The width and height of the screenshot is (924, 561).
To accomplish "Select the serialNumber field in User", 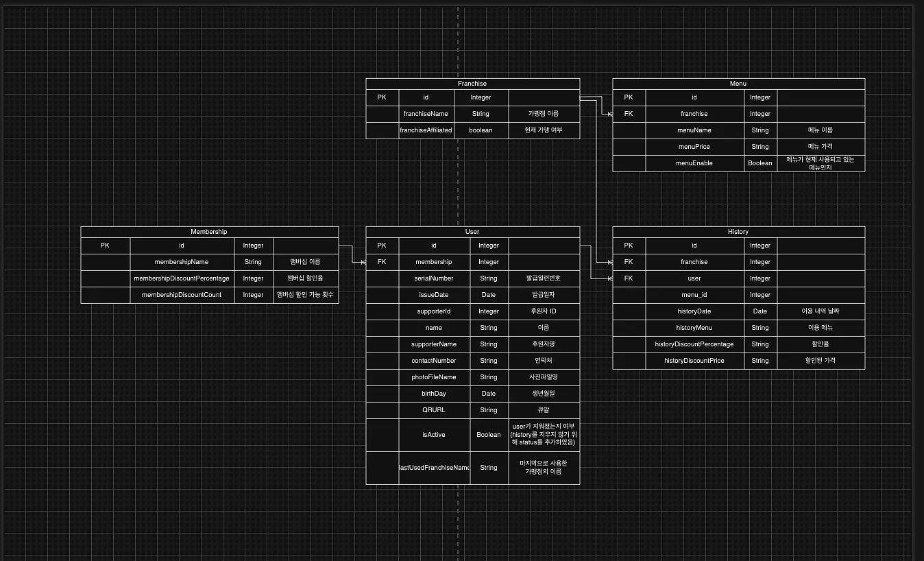I will (434, 278).
